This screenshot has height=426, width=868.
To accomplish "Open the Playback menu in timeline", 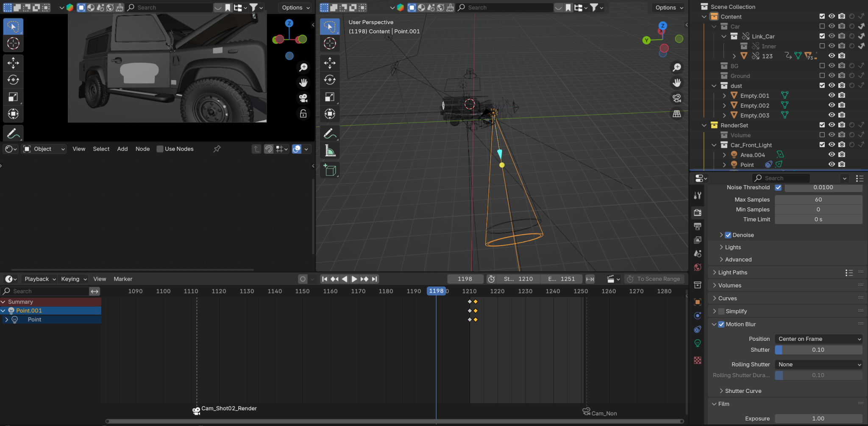I will [40, 279].
